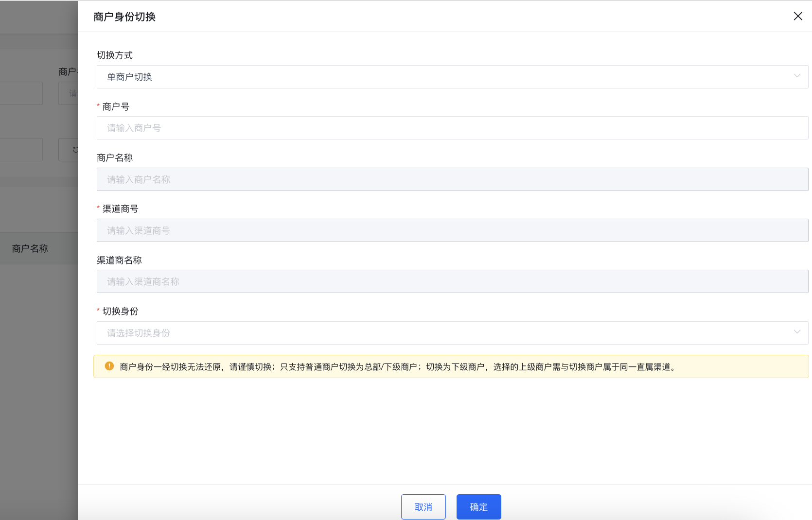Confirm with the 确定 button
This screenshot has width=812, height=520.
click(478, 507)
